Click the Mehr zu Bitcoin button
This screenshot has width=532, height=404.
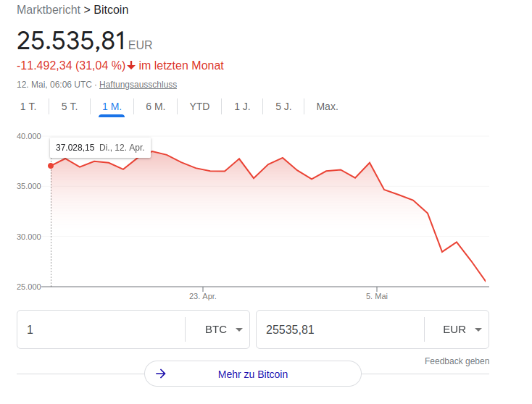[253, 374]
